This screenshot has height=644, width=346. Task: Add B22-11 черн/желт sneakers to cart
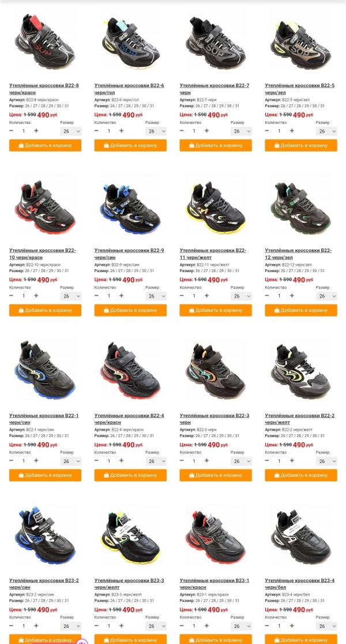216,310
